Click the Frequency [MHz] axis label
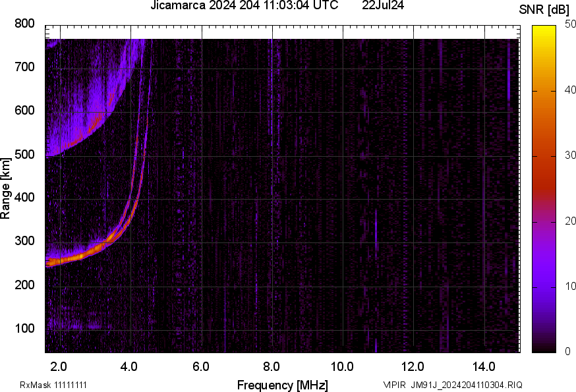 tap(282, 385)
